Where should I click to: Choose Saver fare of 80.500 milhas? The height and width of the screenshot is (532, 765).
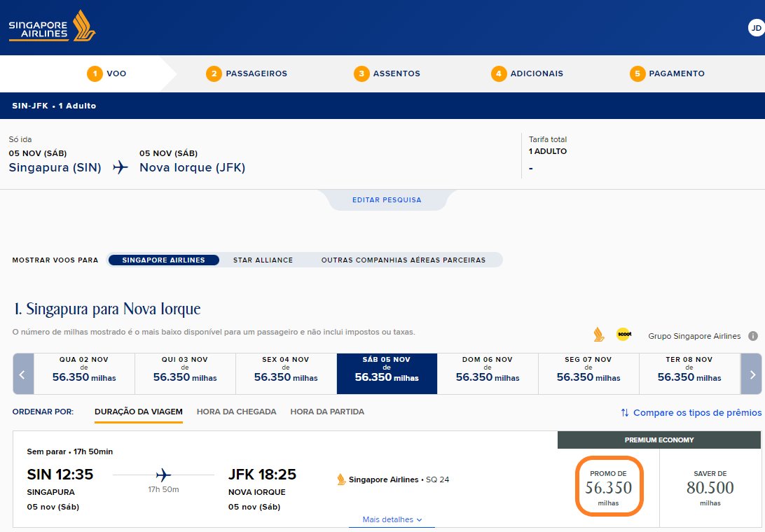tap(710, 488)
